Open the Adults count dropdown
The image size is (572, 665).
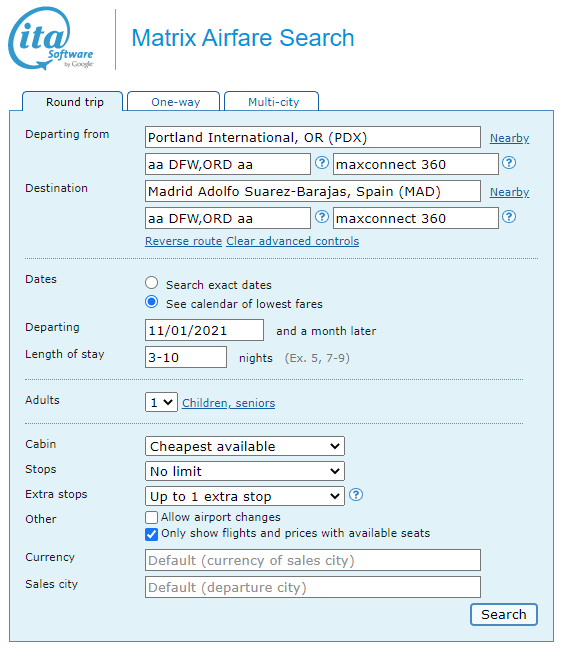pyautogui.click(x=161, y=402)
